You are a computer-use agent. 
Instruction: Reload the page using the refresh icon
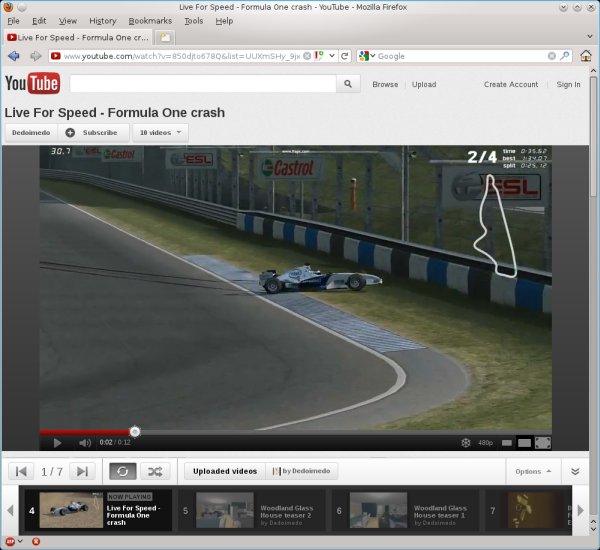click(x=345, y=56)
